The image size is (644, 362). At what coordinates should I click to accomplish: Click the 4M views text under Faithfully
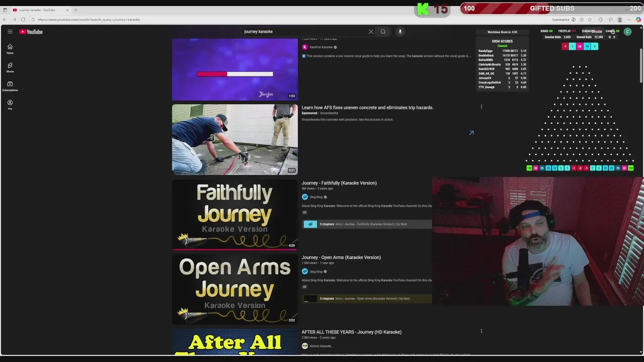coord(308,189)
